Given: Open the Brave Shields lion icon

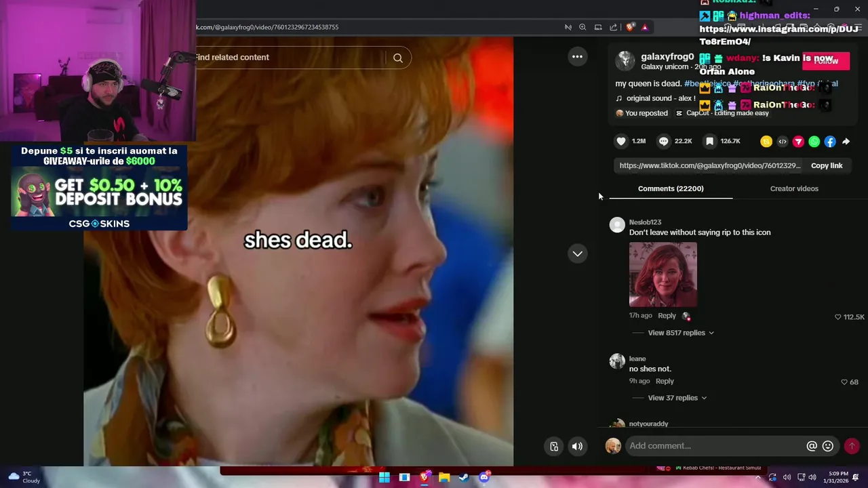Looking at the screenshot, I should pos(630,27).
